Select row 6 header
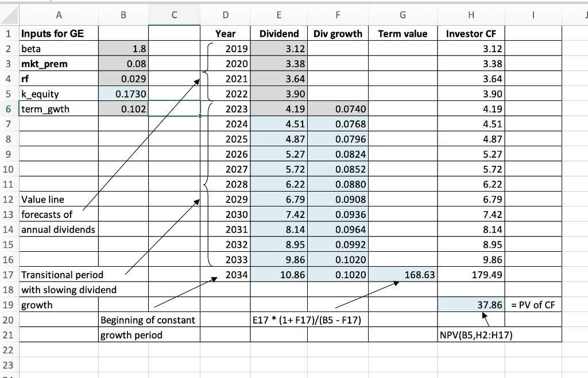Viewport: 588px width, 378px height. (9, 109)
